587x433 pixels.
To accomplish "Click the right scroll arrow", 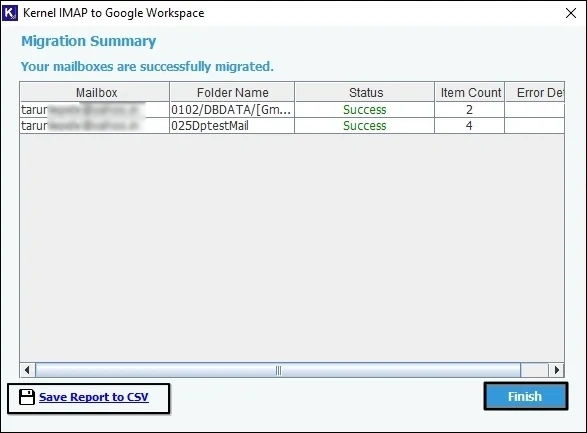I will click(556, 370).
